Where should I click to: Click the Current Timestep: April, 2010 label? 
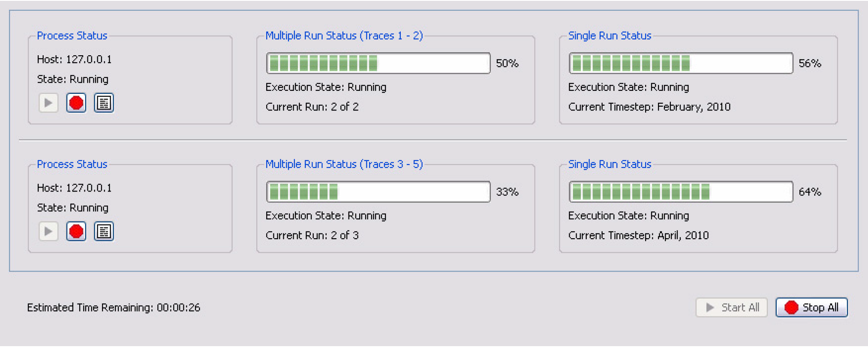[639, 236]
